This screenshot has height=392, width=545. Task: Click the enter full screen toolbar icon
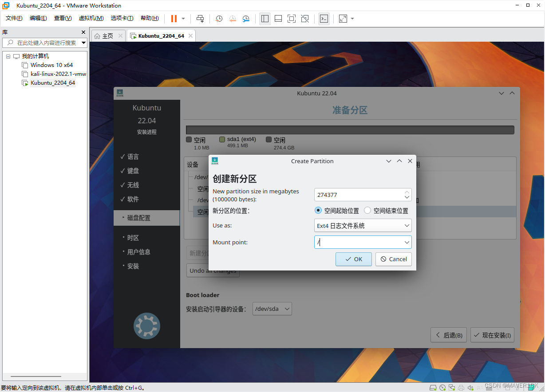coord(292,19)
